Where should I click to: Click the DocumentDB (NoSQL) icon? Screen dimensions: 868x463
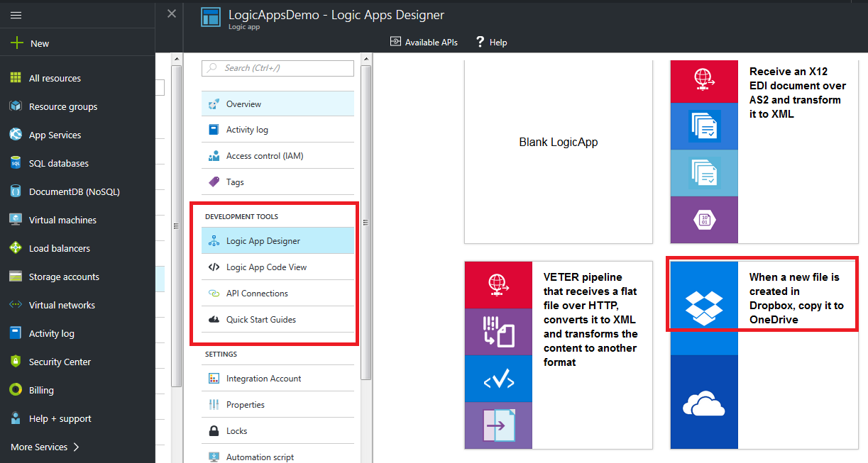(16, 191)
